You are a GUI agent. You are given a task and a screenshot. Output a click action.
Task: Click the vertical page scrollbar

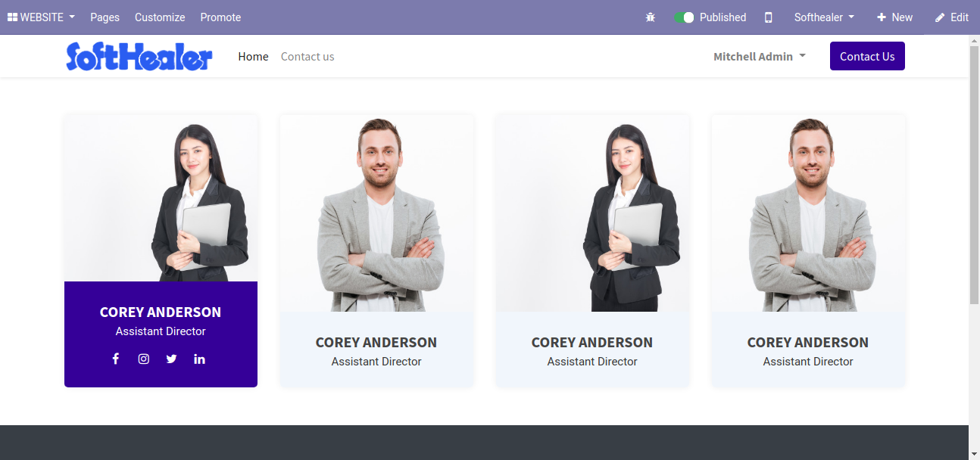click(974, 174)
